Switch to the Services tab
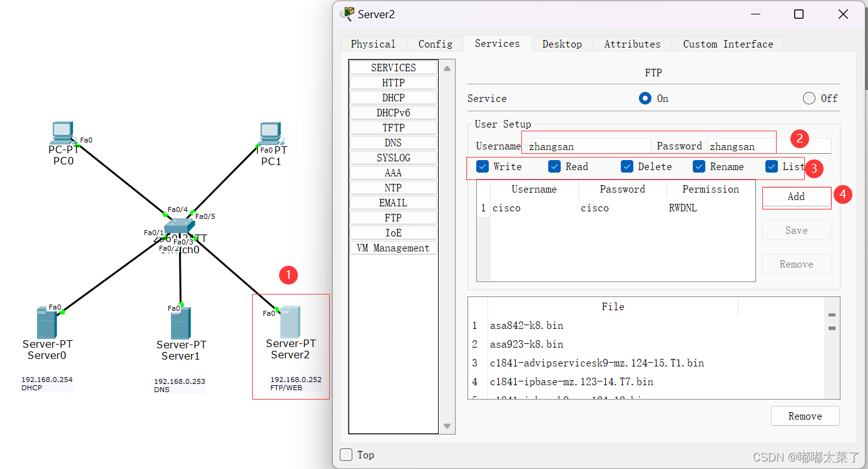 [498, 43]
